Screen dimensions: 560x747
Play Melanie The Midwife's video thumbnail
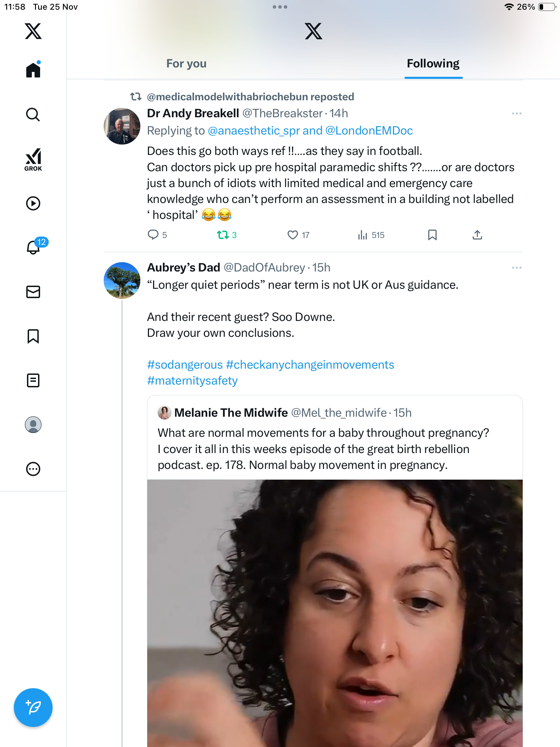pos(335,612)
